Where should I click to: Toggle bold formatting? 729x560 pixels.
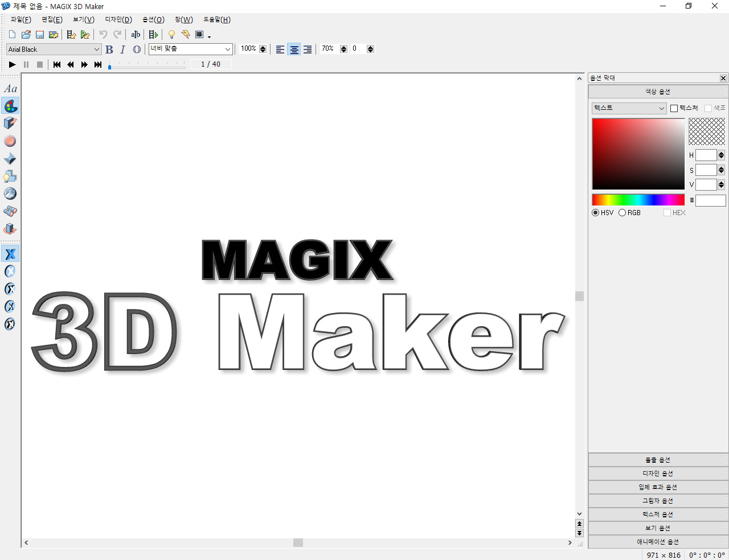coord(109,50)
